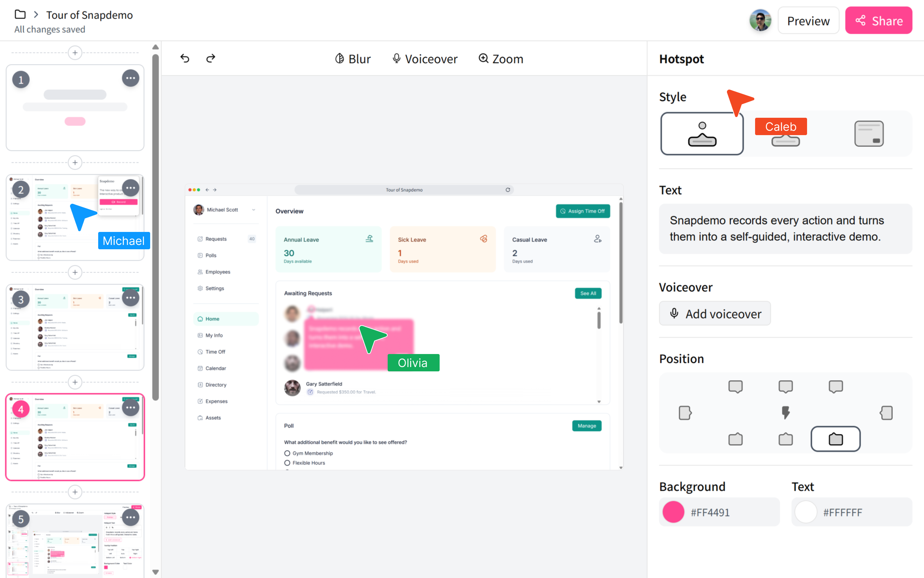The height and width of the screenshot is (578, 924).
Task: Click the pink Share button
Action: [x=878, y=21]
